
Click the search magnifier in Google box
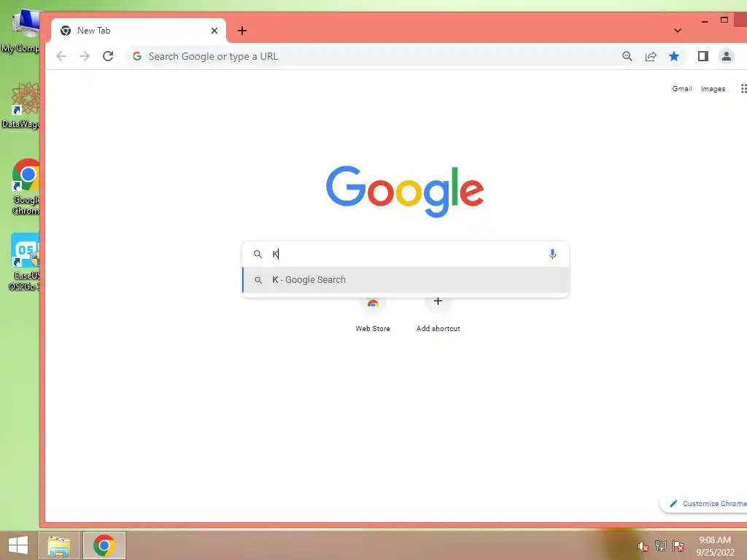point(258,254)
